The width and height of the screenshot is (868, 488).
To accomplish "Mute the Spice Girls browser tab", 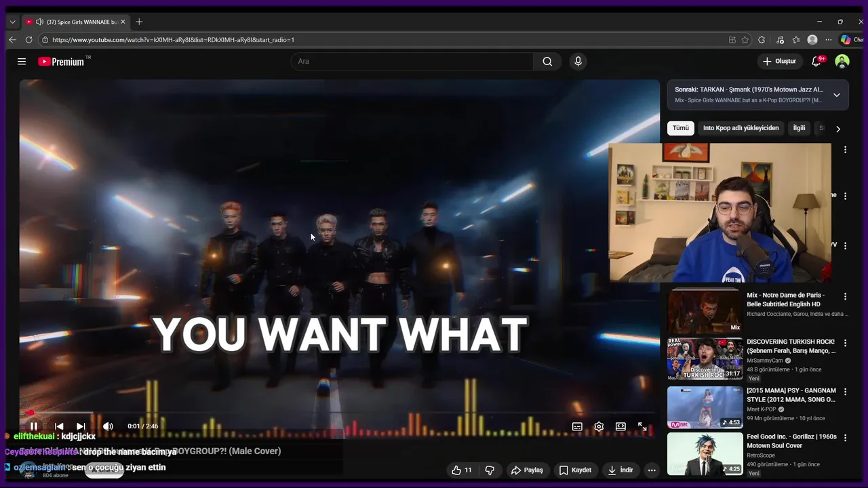I will (x=39, y=22).
